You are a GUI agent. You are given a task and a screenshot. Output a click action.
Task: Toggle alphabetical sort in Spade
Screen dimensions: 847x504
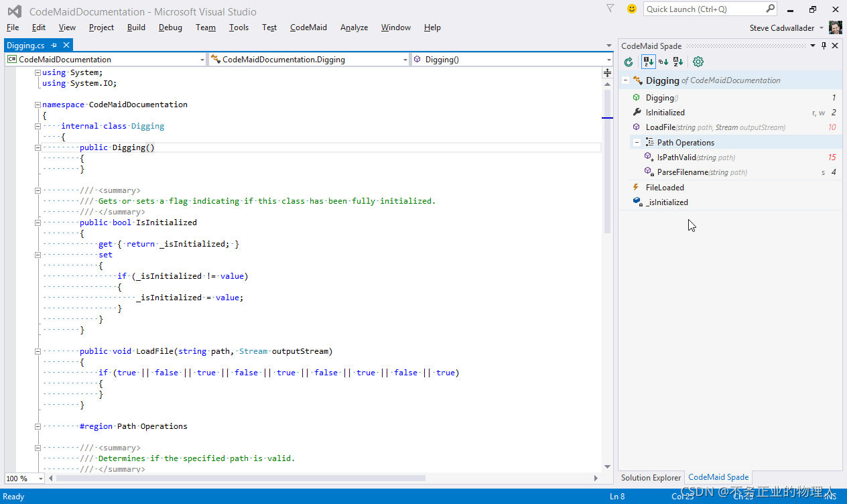[x=678, y=62]
